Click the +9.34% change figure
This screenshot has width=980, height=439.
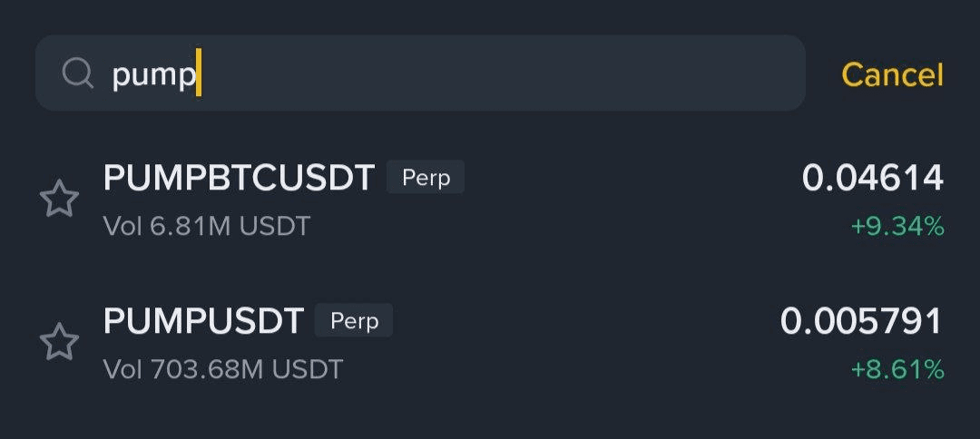pyautogui.click(x=897, y=227)
